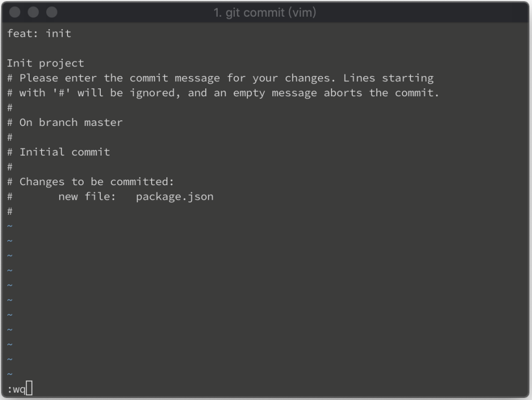532x400 pixels.
Task: Click the ':wq' command at bottom
Action: pos(16,389)
